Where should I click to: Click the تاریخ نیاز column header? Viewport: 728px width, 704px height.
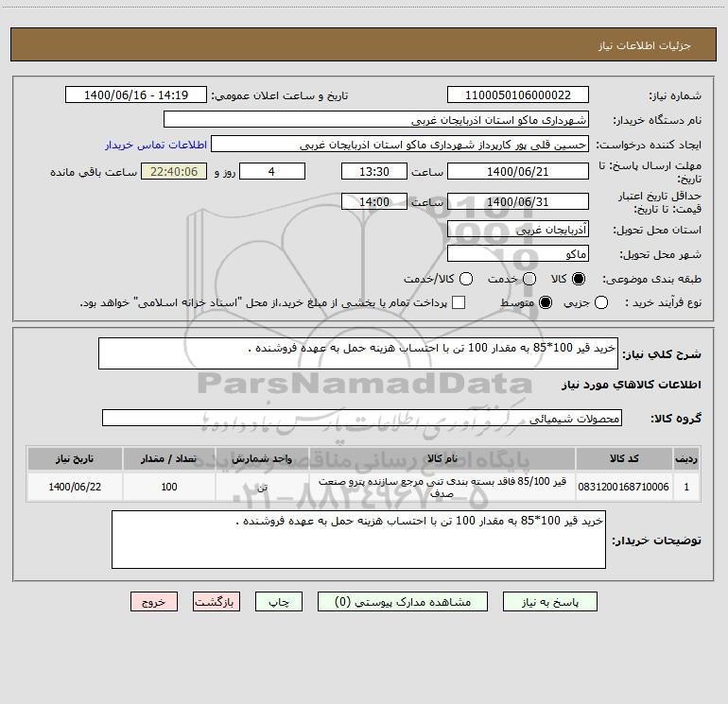click(x=75, y=458)
